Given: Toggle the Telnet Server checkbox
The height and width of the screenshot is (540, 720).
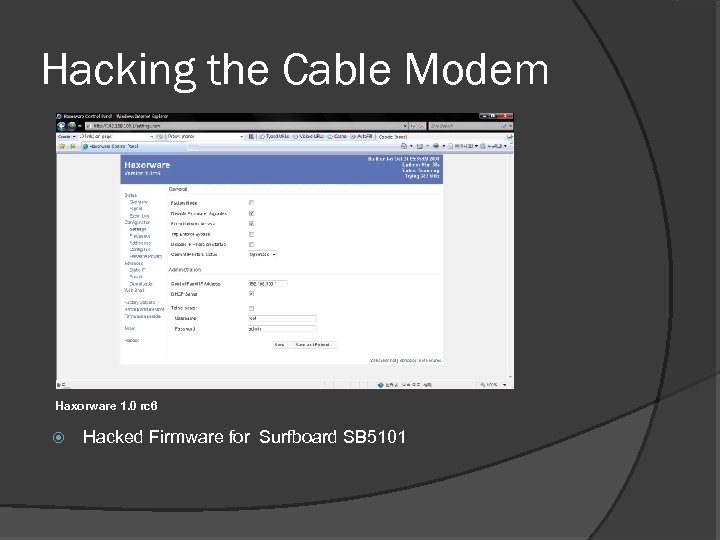Looking at the screenshot, I should [x=251, y=308].
